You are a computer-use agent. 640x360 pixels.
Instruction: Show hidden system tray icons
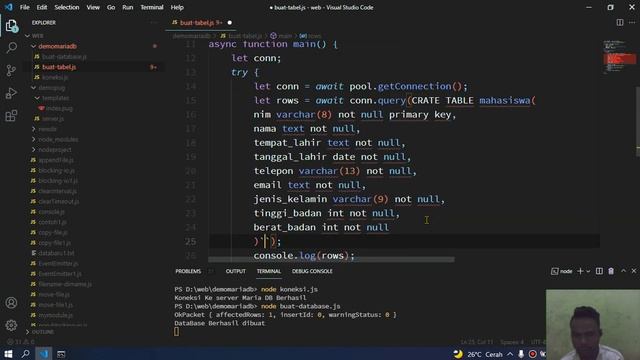(510, 354)
